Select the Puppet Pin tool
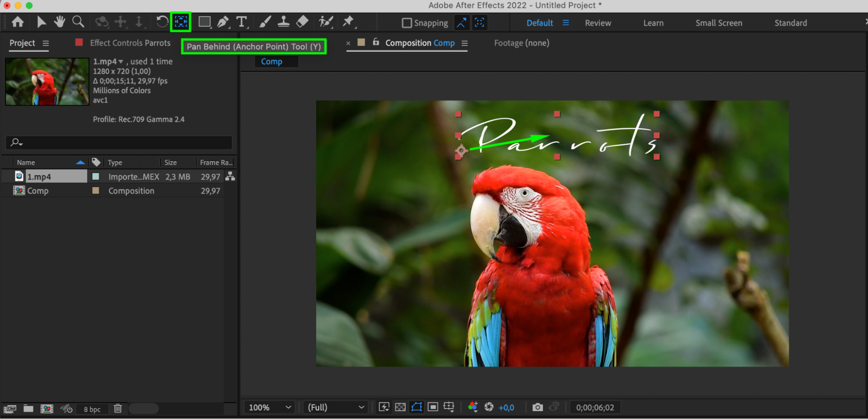 348,22
